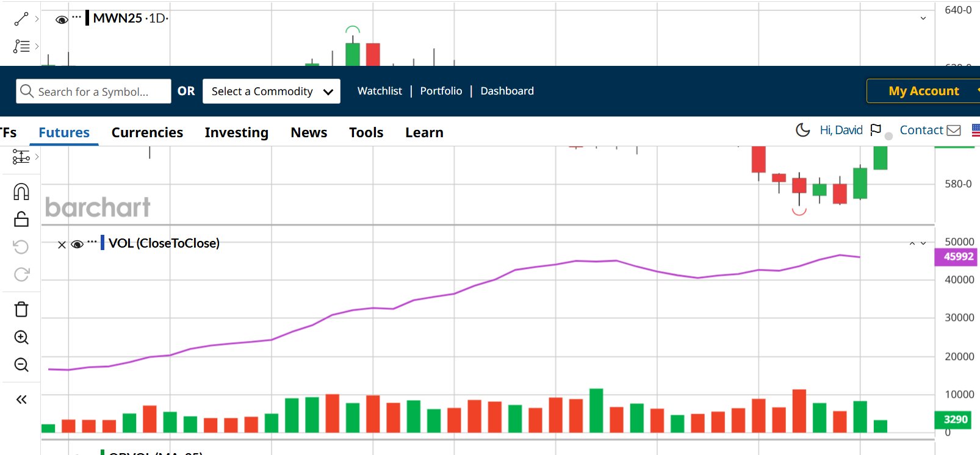Viewport: 980px width, 455px height.
Task: Expand the My Account menu
Action: [923, 91]
